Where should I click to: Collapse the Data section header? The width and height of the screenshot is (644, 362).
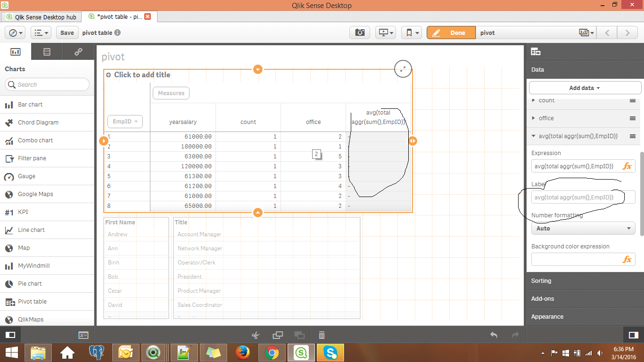click(x=585, y=69)
